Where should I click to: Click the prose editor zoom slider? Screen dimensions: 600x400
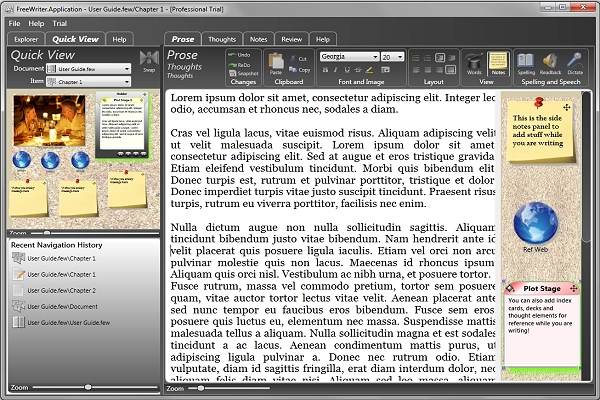(229, 388)
